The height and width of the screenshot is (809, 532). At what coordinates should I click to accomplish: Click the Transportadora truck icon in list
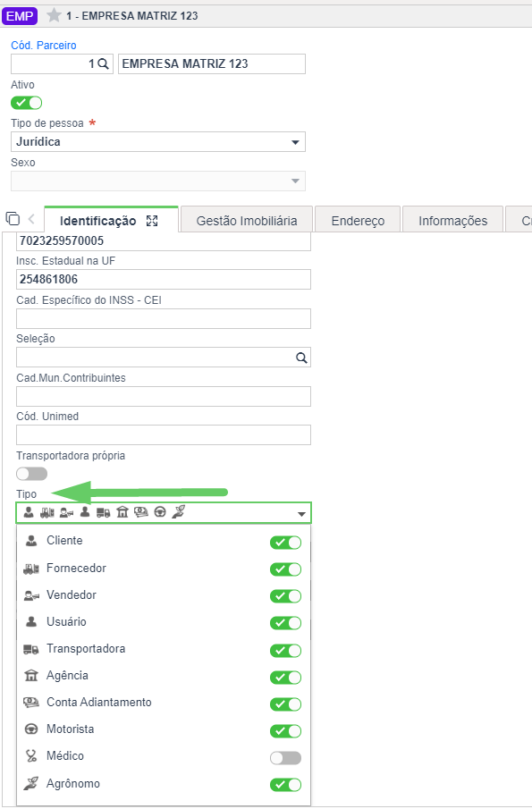click(31, 649)
